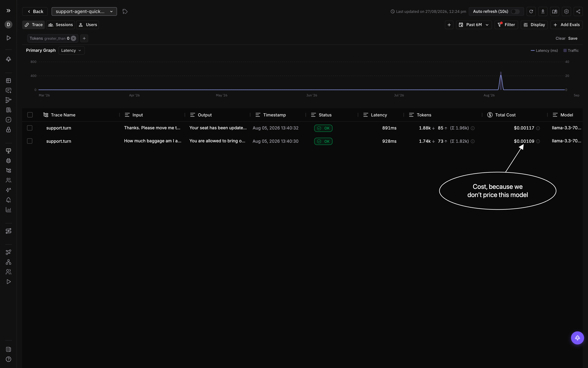Open the chat-with-lightning icon in sidebar
Image resolution: width=588 pixels, height=368 pixels.
point(9,90)
